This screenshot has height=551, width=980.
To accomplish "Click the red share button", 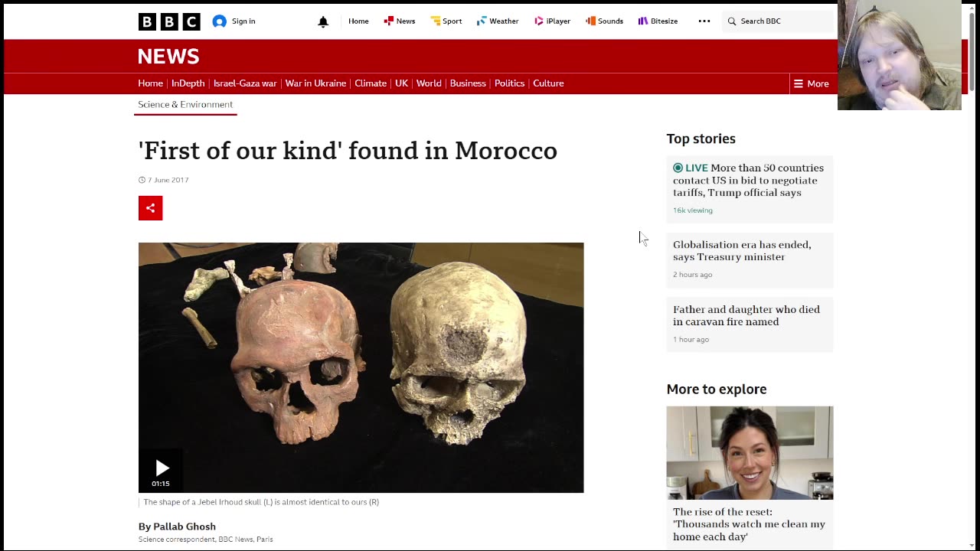I will point(150,208).
